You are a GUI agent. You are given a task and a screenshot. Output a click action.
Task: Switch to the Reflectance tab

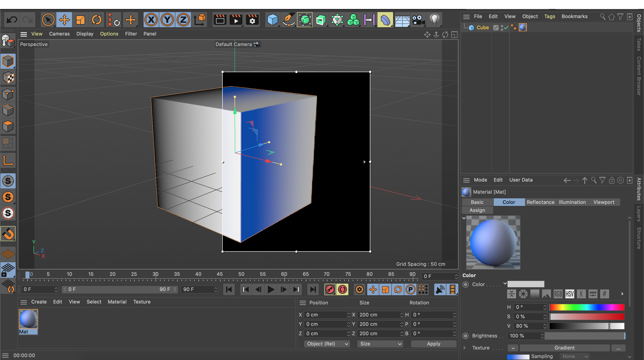coord(540,202)
